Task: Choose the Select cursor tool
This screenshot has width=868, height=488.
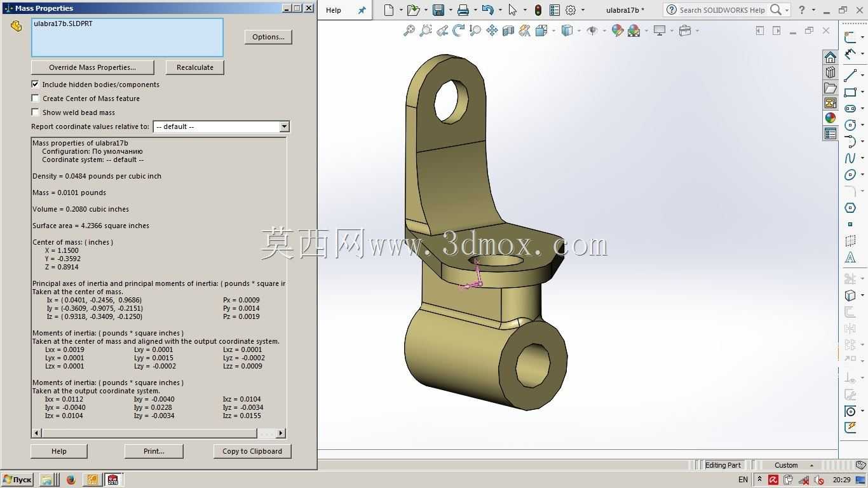Action: tap(512, 10)
